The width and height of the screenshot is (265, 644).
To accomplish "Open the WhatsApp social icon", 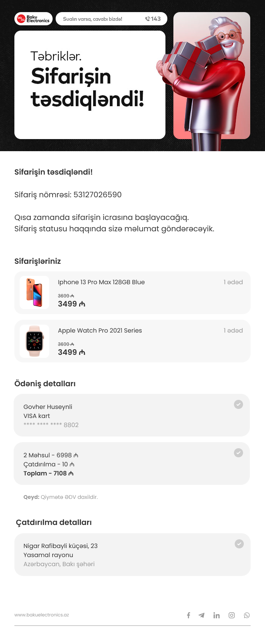I will coord(247,615).
